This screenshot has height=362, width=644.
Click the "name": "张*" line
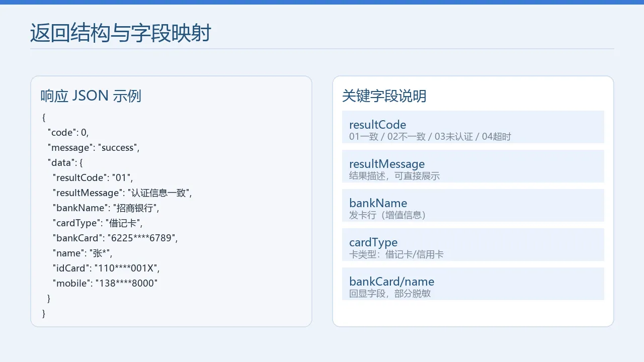click(83, 253)
